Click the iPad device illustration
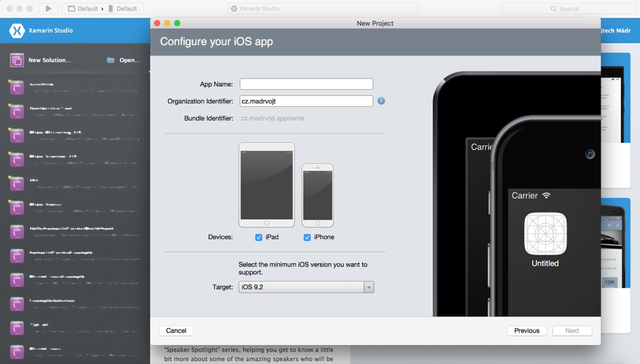Image resolution: width=640 pixels, height=364 pixels. click(x=266, y=185)
